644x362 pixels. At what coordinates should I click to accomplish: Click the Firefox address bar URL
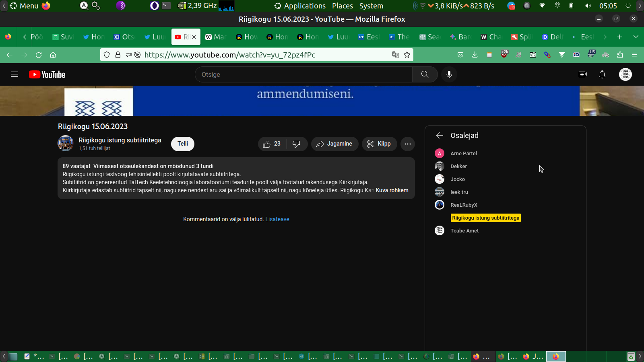[x=230, y=55]
